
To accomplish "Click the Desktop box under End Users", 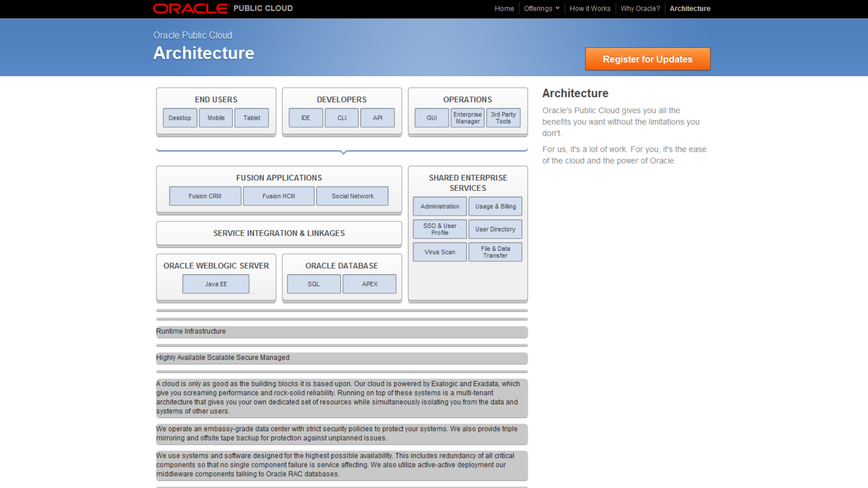I will [180, 118].
